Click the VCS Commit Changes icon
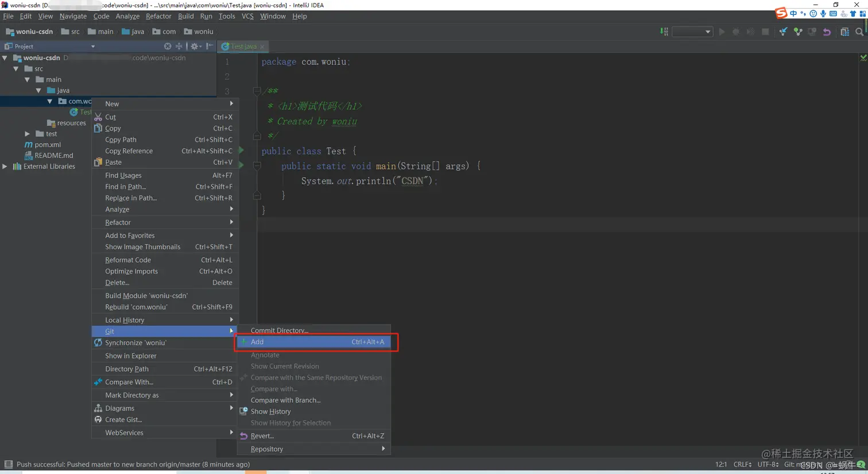 [798, 32]
